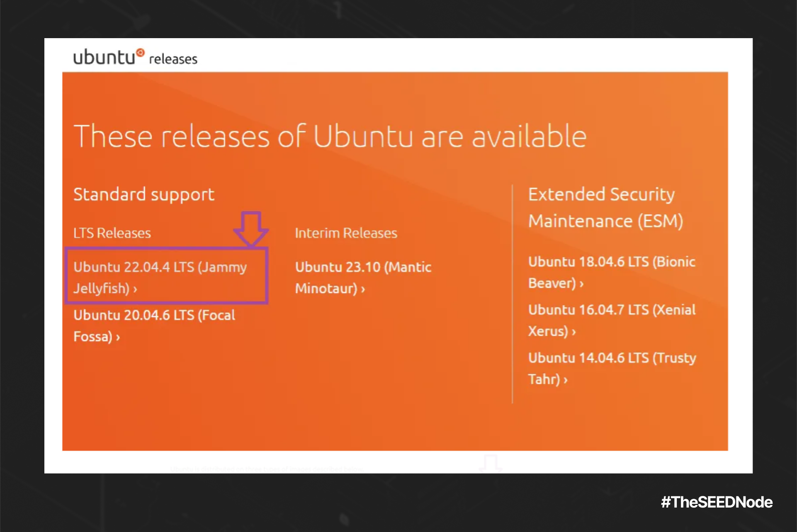Click the chevron after Trusty Tahr
This screenshot has height=532, width=797.
pyautogui.click(x=565, y=380)
